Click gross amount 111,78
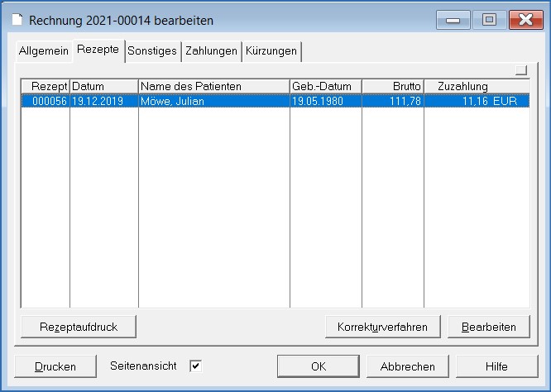The width and height of the screenshot is (551, 392). [x=405, y=101]
